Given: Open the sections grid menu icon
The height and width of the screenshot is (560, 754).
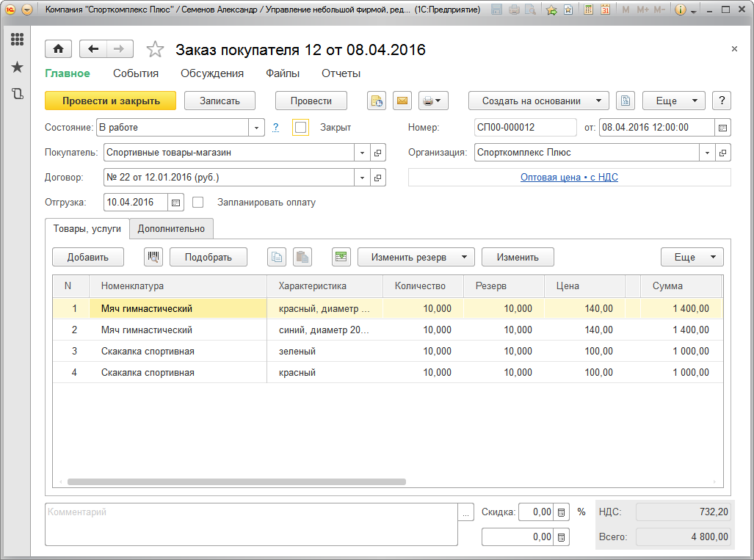Looking at the screenshot, I should click(17, 40).
